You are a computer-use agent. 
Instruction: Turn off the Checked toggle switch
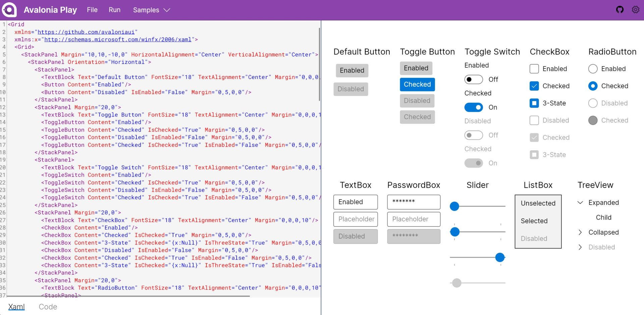[x=474, y=107]
